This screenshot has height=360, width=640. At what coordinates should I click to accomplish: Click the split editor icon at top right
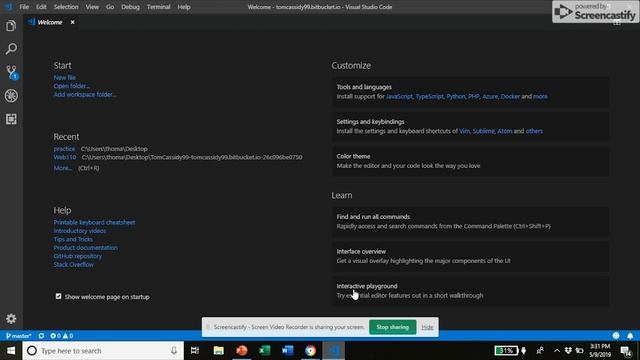(617, 23)
